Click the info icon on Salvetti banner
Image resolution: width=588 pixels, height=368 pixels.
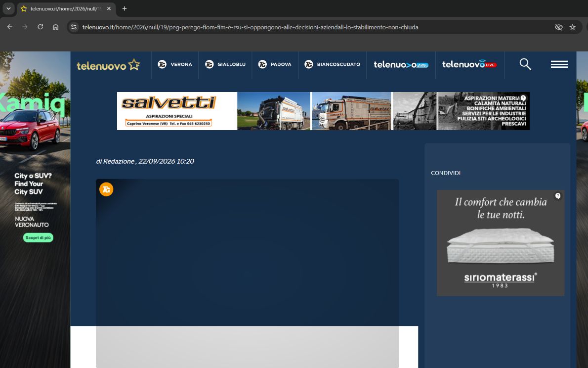coord(523,98)
